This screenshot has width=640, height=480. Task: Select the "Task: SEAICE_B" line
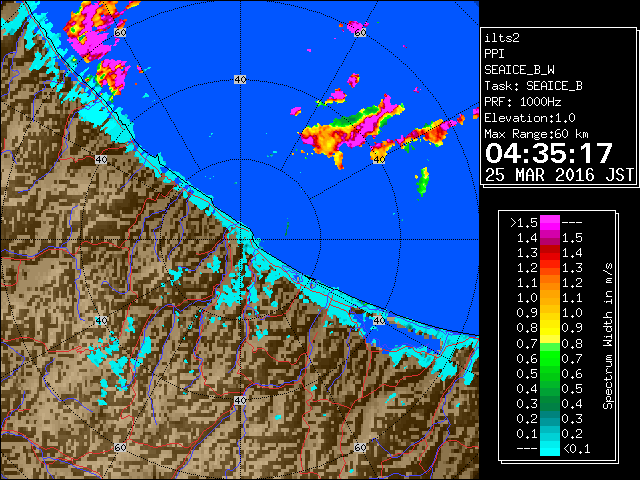(533, 86)
